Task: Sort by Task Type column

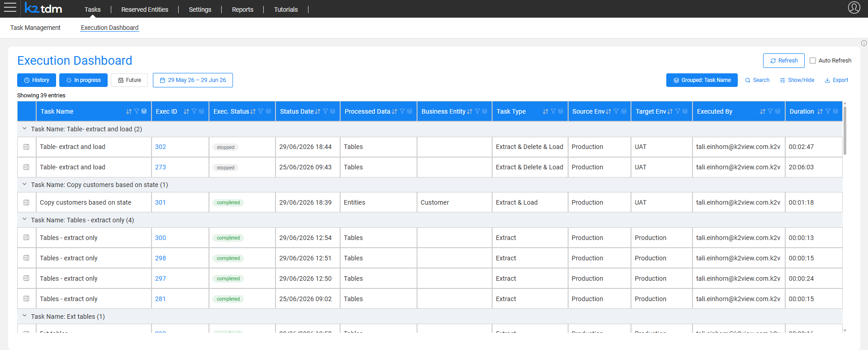Action: (x=545, y=111)
